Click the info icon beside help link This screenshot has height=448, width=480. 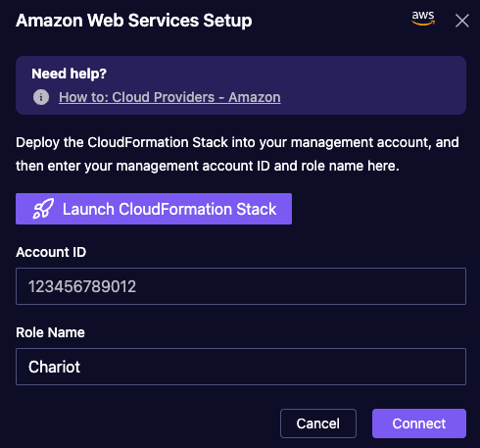tap(41, 97)
